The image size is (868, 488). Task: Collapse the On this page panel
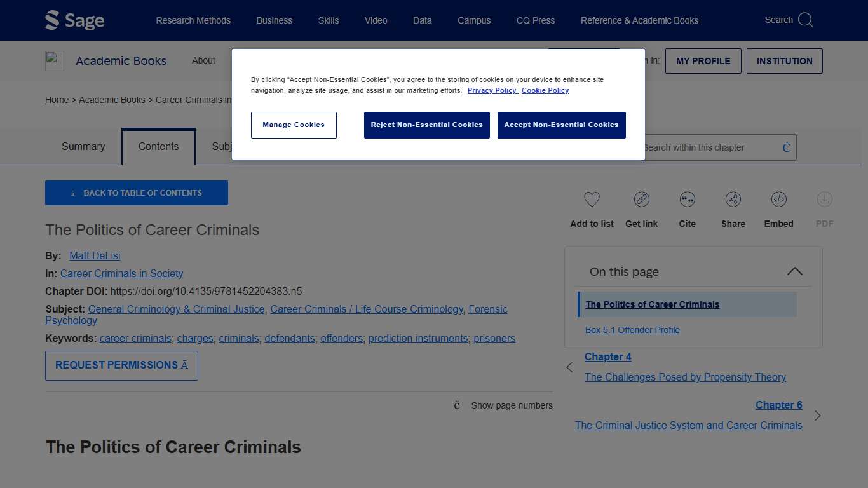794,271
